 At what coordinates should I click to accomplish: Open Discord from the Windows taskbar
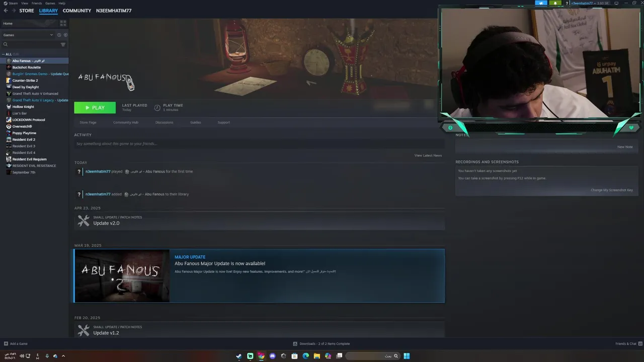coord(272,356)
